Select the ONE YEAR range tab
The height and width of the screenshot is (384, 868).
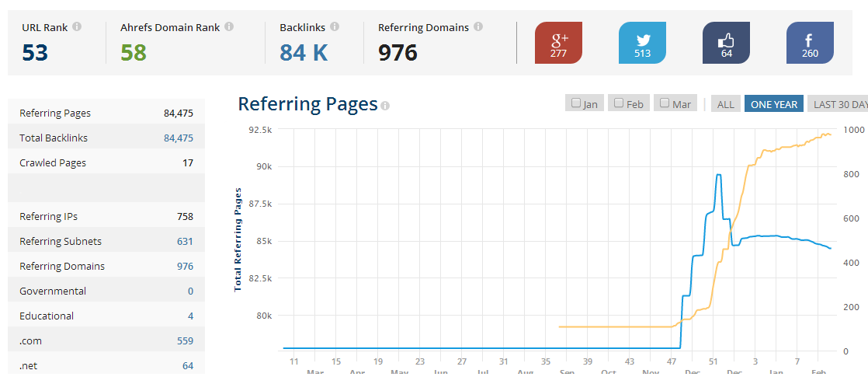(x=774, y=103)
